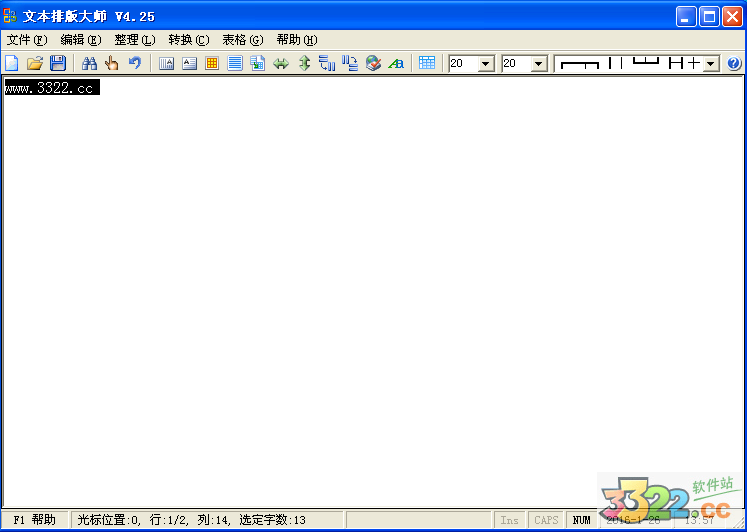This screenshot has width=747, height=532.
Task: Create a new document with toolbar icon
Action: (x=11, y=63)
